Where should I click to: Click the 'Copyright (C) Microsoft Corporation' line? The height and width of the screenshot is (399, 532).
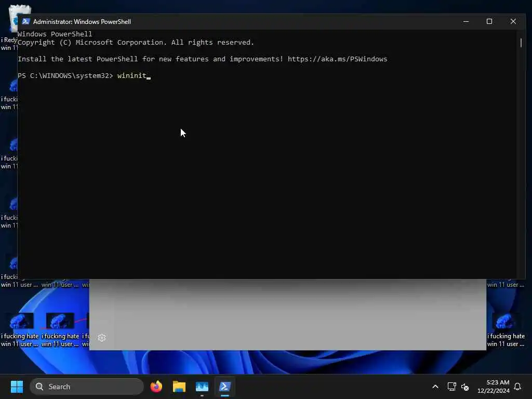tap(136, 43)
